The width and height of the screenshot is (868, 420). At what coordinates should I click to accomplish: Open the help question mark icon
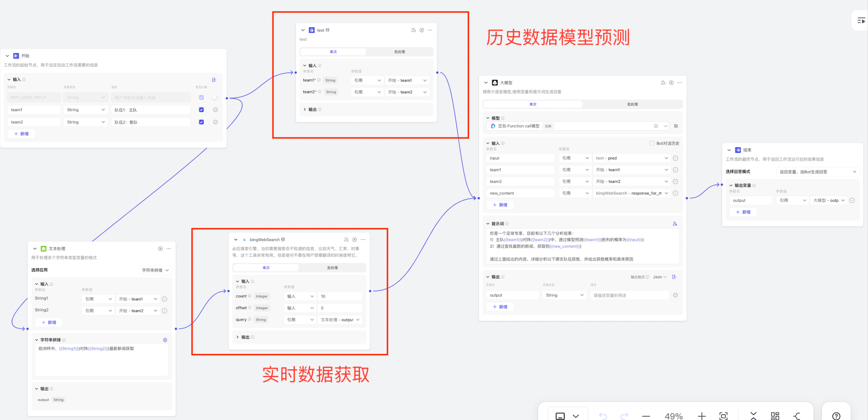click(x=836, y=416)
